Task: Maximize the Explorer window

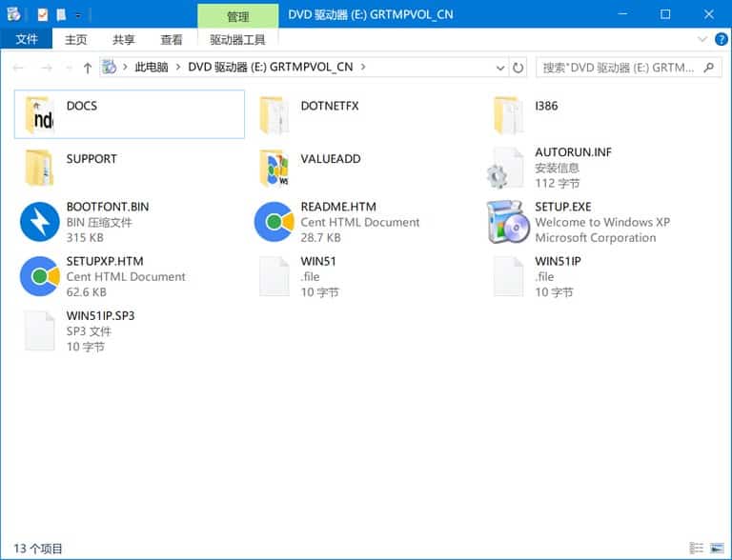Action: [665, 14]
